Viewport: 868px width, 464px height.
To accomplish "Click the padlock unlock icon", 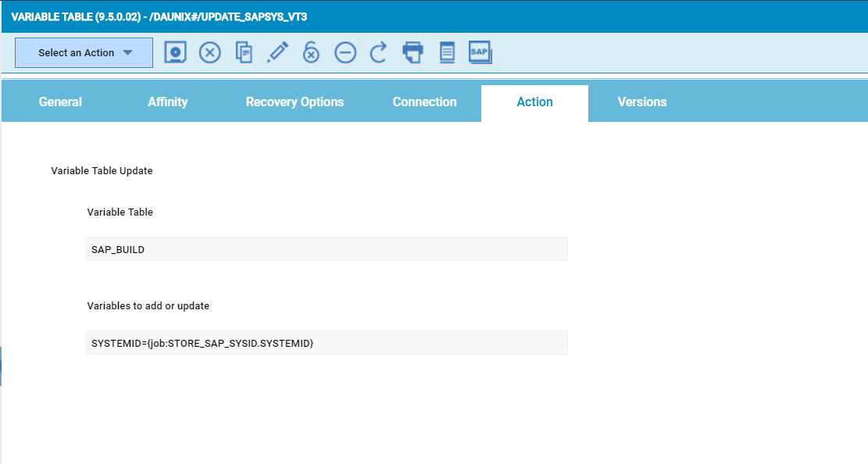I will pos(311,52).
